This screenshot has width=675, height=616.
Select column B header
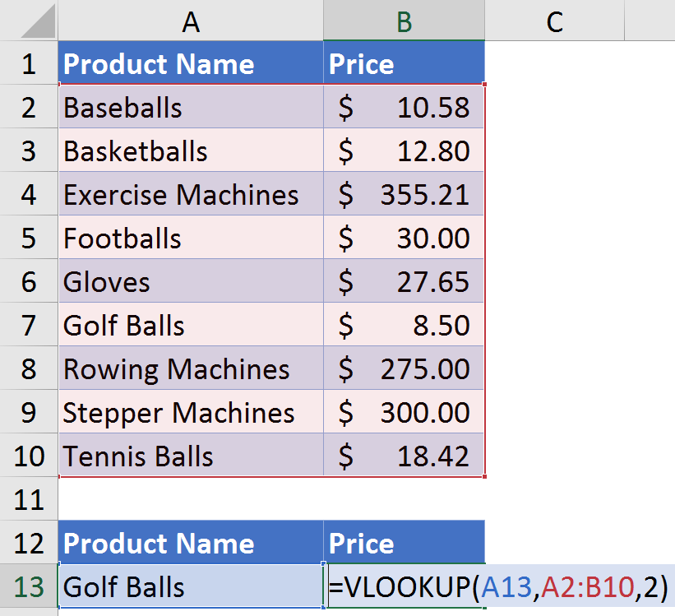(x=404, y=22)
